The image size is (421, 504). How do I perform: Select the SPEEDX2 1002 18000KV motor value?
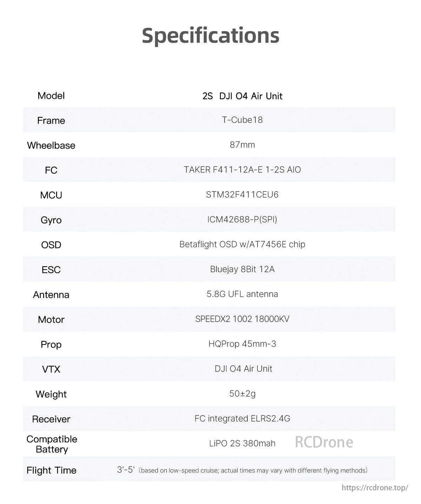242,319
